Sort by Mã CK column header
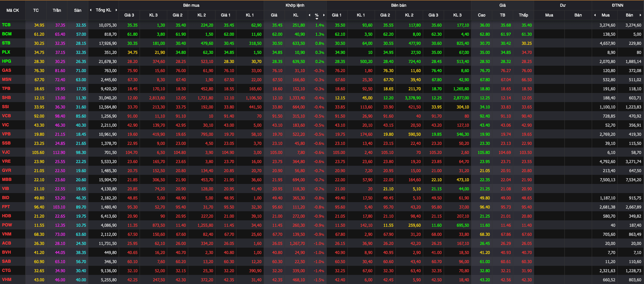This screenshot has height=284, width=644. pos(13,10)
